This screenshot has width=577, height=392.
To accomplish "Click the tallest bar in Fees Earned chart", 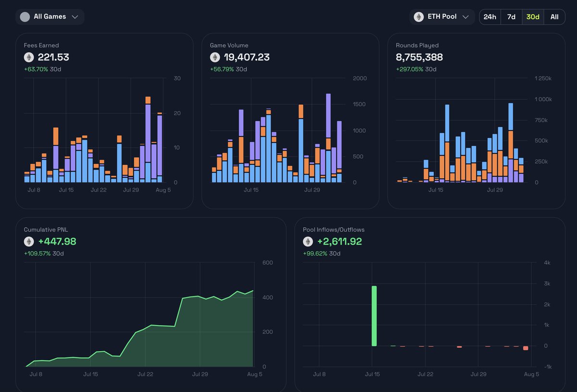I will click(148, 140).
